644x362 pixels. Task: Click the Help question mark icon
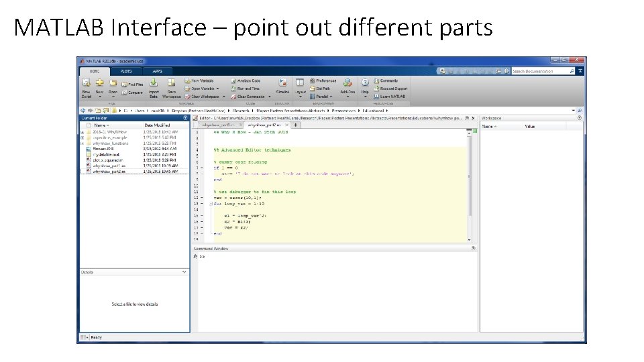(x=365, y=82)
